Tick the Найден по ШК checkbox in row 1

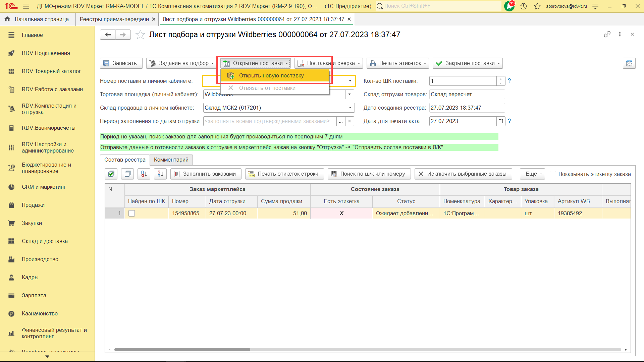point(132,213)
